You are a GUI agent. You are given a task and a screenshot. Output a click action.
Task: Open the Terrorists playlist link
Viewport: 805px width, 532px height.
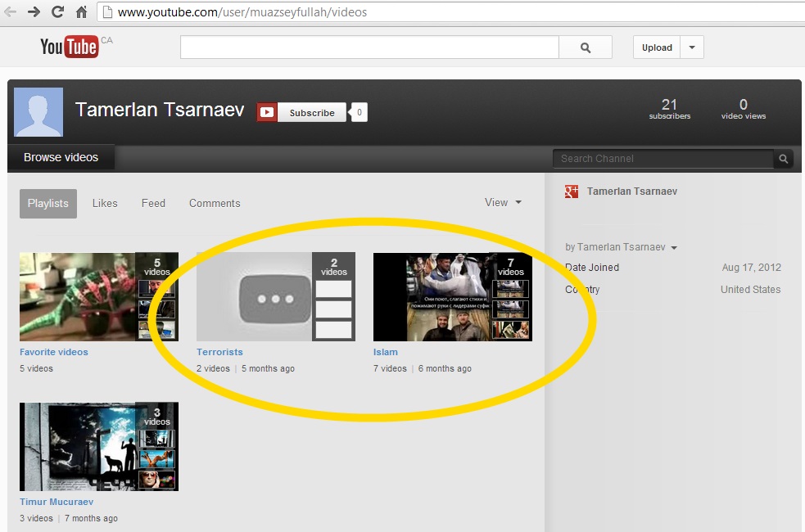pos(219,352)
